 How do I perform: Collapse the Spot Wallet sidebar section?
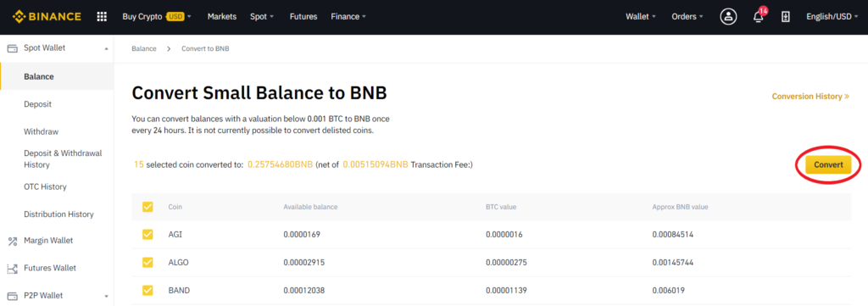point(106,48)
